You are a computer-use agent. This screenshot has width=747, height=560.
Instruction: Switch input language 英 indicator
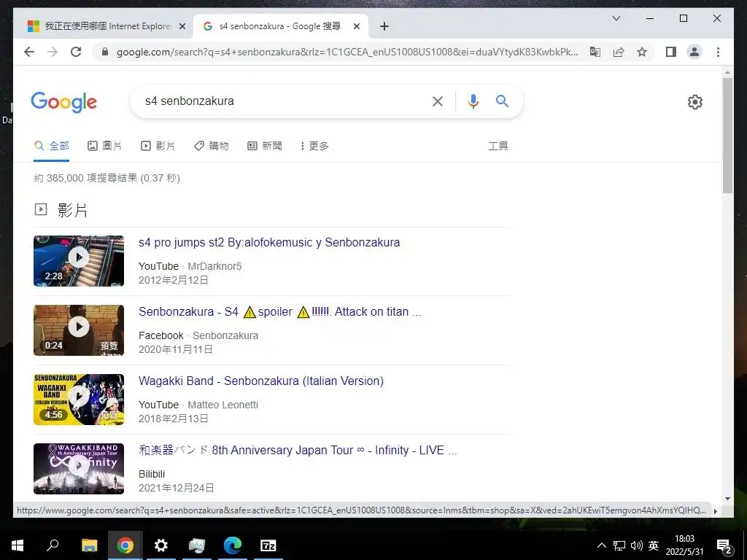[x=654, y=545]
